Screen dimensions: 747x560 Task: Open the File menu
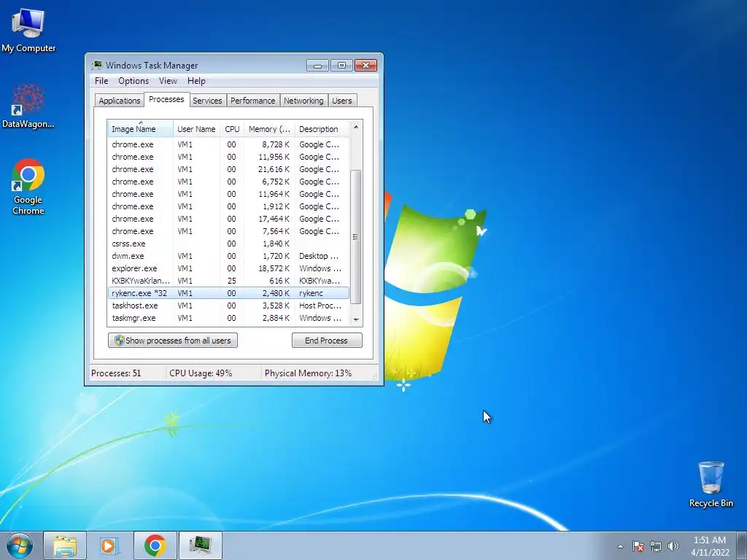[x=101, y=81]
